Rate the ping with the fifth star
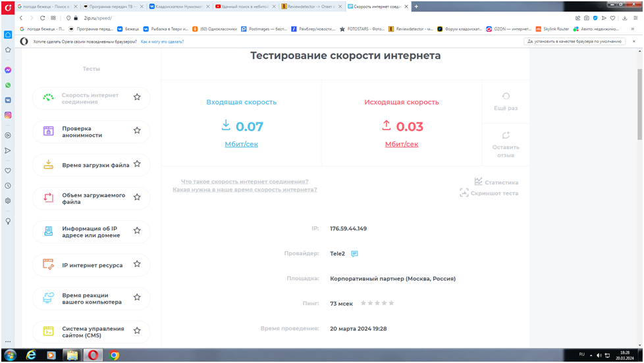This screenshot has width=644, height=363. click(x=392, y=303)
